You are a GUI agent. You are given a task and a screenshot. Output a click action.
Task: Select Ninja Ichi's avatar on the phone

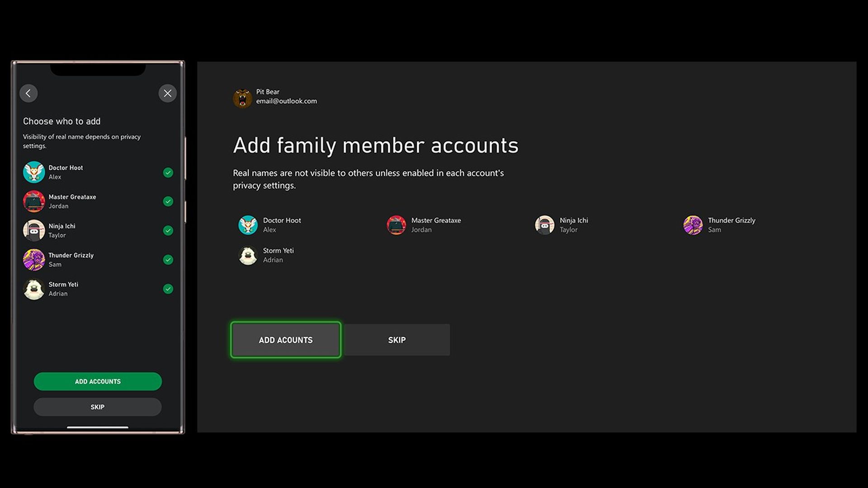(x=34, y=230)
